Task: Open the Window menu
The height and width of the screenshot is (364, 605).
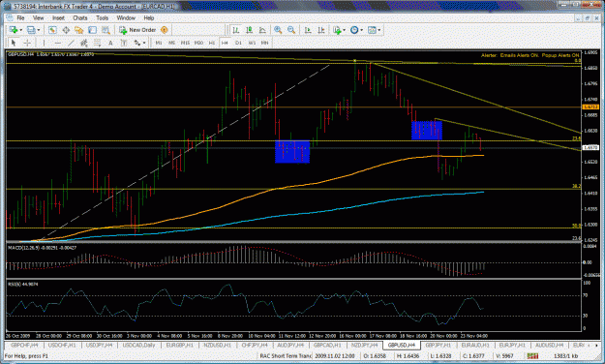Action: click(x=126, y=17)
